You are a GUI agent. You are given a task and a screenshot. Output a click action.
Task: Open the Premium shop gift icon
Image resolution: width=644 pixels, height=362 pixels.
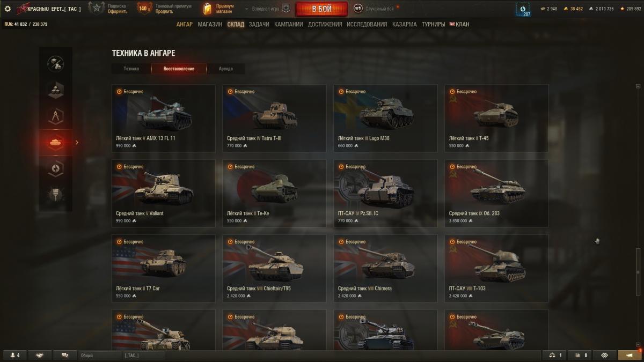pyautogui.click(x=207, y=9)
